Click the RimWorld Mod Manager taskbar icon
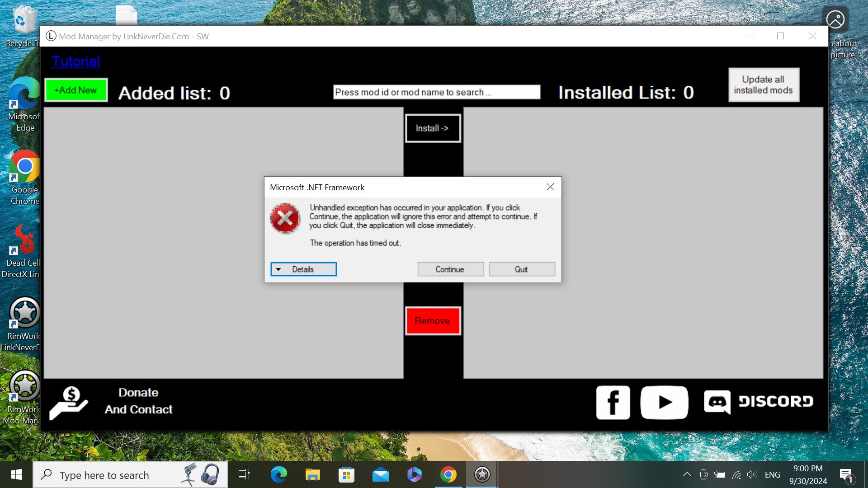This screenshot has width=868, height=488. click(x=483, y=474)
